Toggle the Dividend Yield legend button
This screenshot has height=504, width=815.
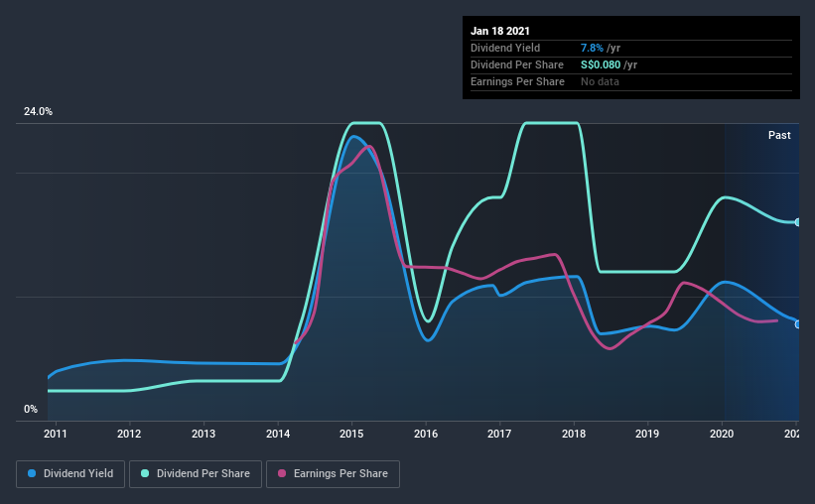[x=70, y=474]
